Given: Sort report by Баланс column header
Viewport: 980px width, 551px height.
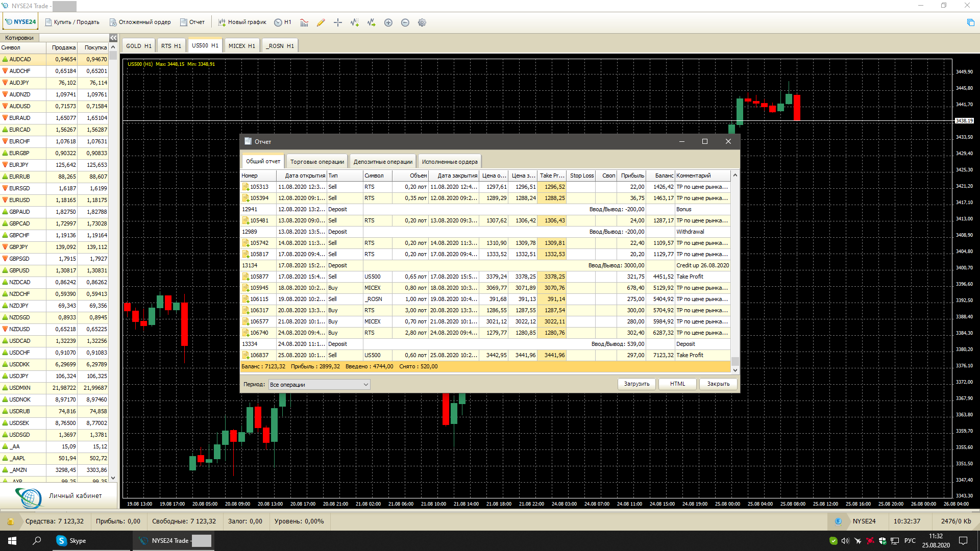Looking at the screenshot, I should tap(661, 176).
